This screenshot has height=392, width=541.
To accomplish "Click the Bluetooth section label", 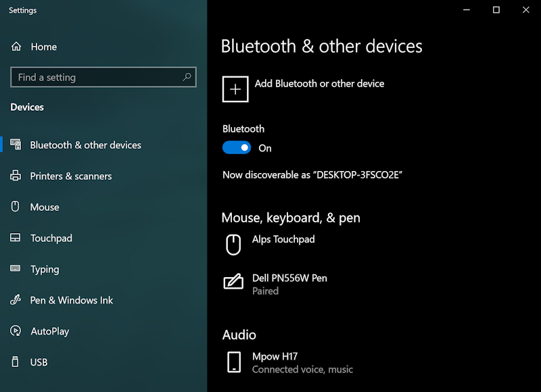I will click(x=243, y=128).
